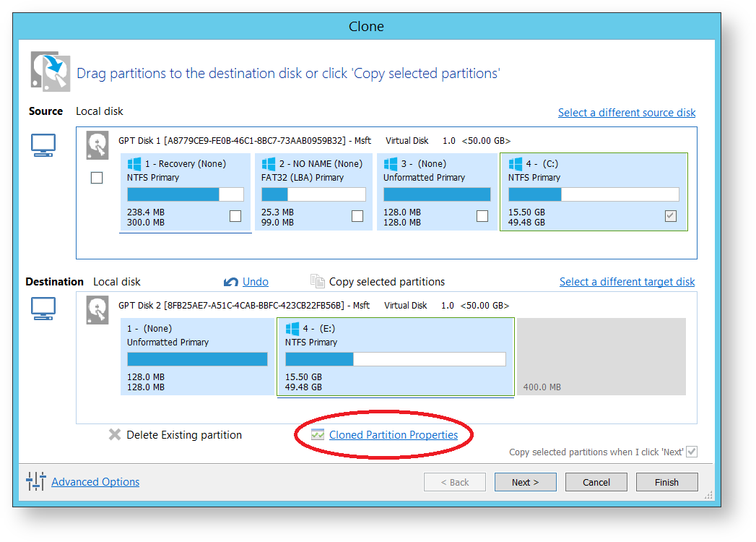
Task: Click the clone disk icon in header
Action: pyautogui.click(x=50, y=72)
